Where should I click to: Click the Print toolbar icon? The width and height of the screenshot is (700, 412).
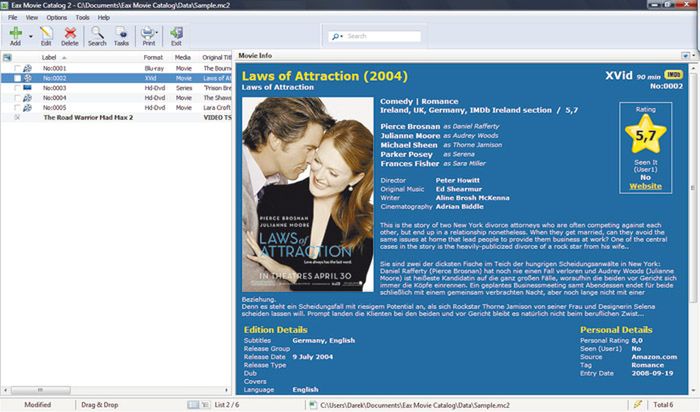[x=147, y=33]
